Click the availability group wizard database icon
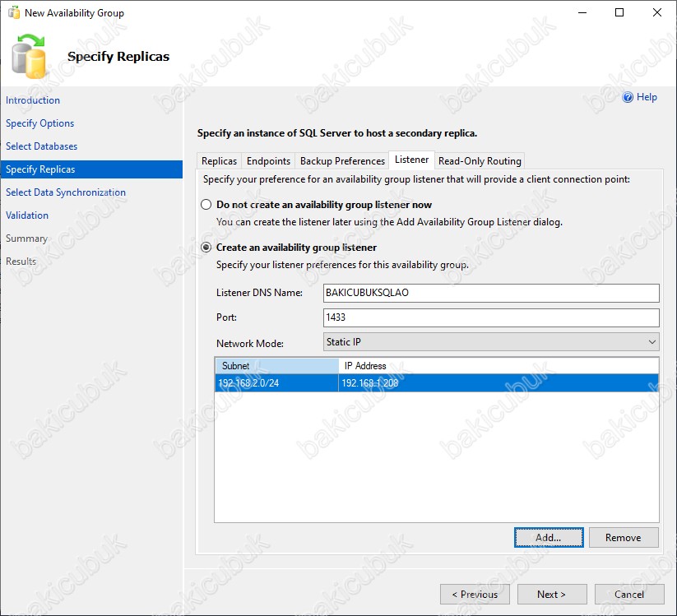This screenshot has width=677, height=616. point(29,55)
